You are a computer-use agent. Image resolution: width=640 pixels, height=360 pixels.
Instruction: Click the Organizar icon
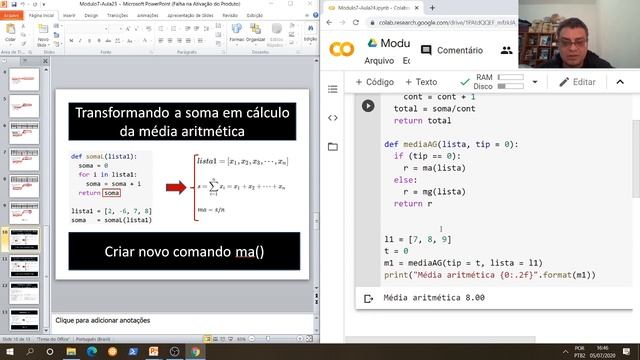tap(256, 29)
